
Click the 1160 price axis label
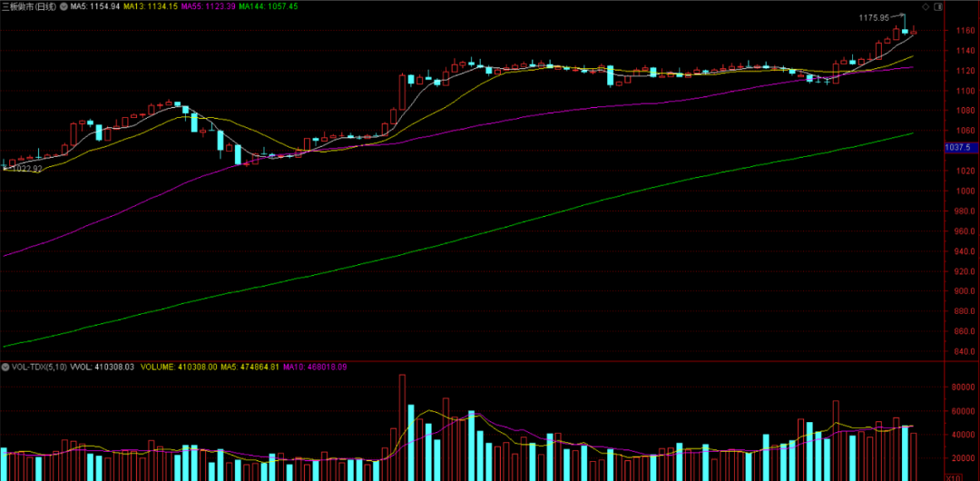click(964, 31)
